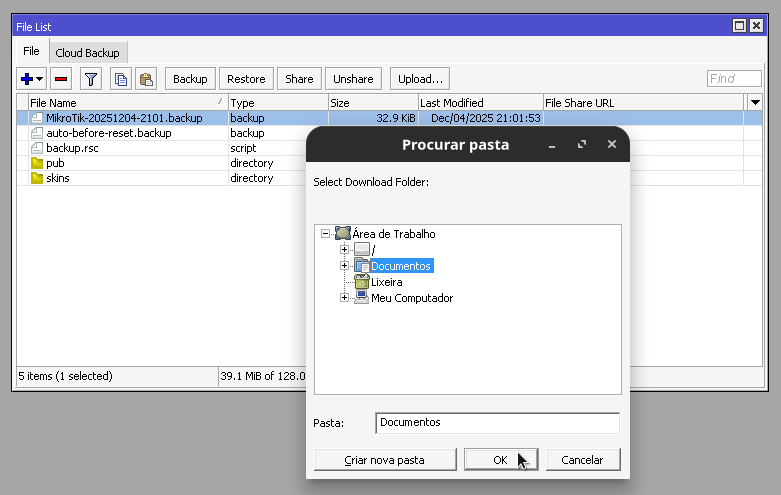The image size is (781, 495).
Task: Select the File tab
Action: click(31, 51)
